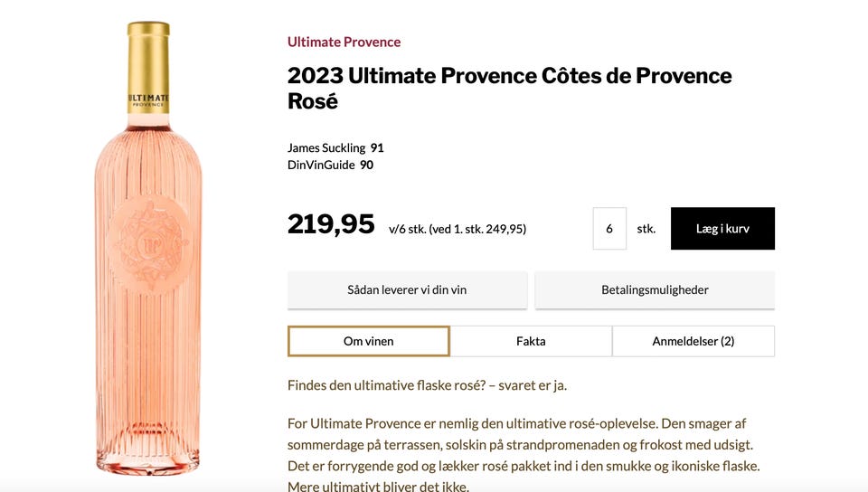This screenshot has height=492, width=868.
Task: Open Sådan leverer vi din vin
Action: tap(407, 290)
